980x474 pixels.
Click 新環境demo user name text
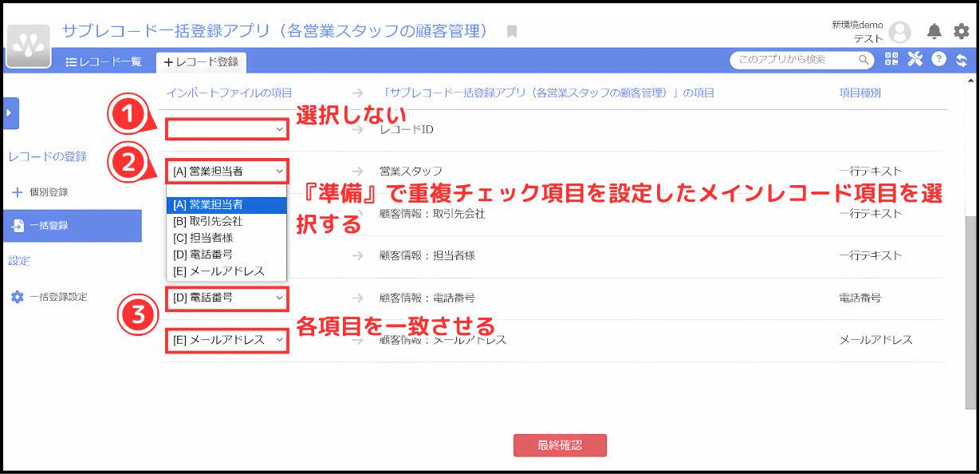[x=857, y=25]
